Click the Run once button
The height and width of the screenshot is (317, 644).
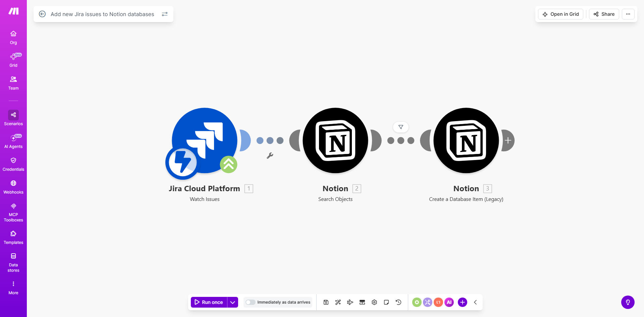click(x=209, y=302)
